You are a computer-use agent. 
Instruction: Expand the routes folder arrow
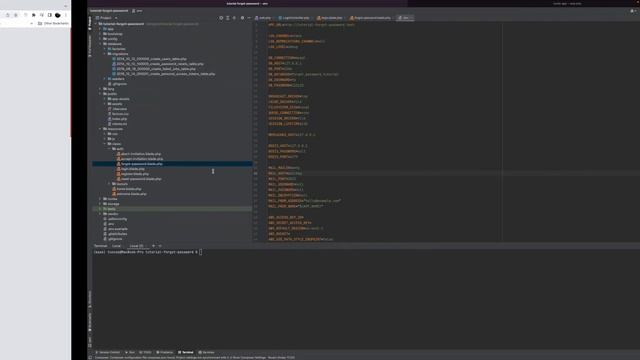pos(100,199)
